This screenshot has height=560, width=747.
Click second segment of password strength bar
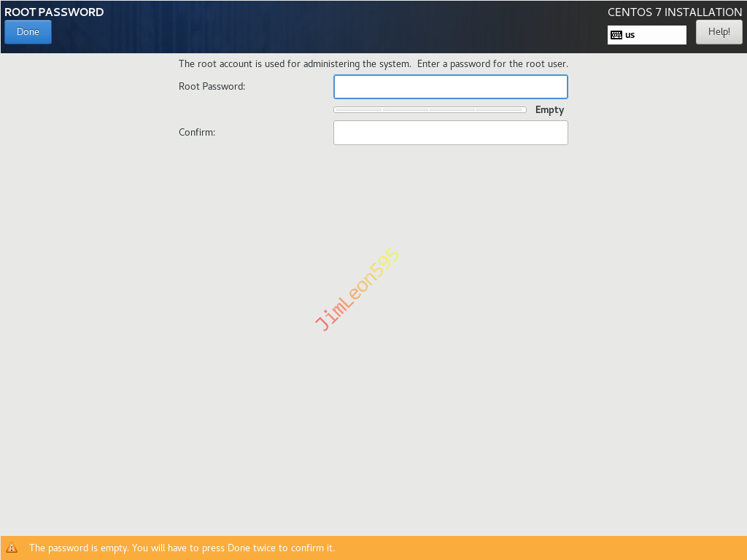[x=406, y=110]
